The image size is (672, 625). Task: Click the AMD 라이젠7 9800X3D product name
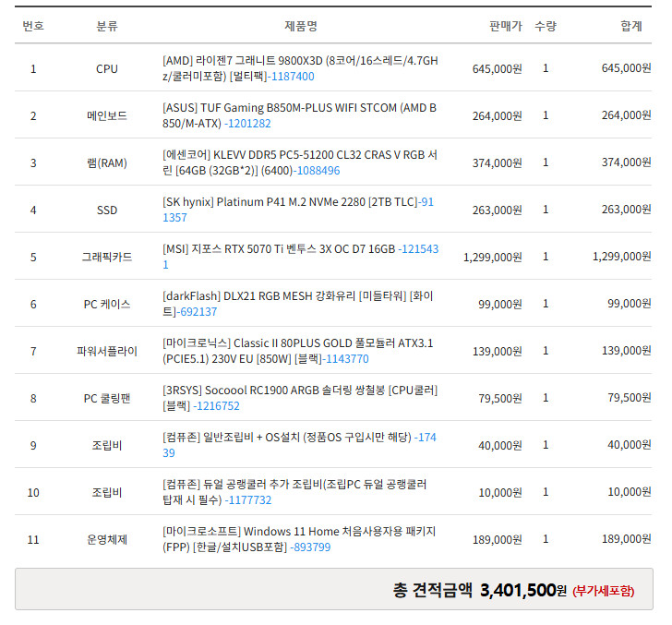(300, 68)
